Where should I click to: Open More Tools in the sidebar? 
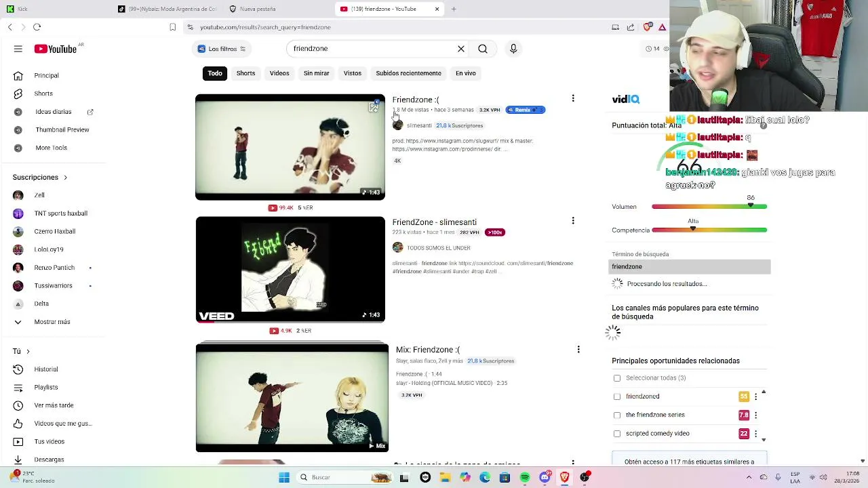51,148
